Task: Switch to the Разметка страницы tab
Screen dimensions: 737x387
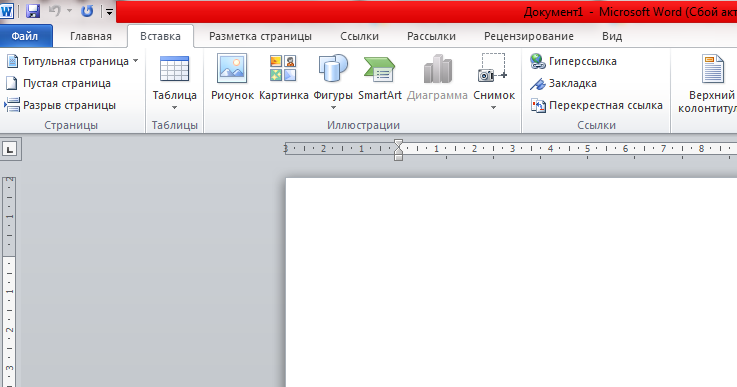Action: 260,36
